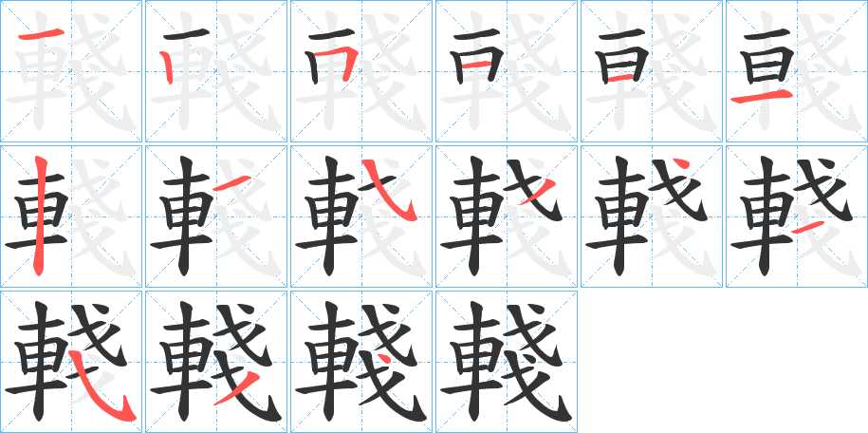Click the step nine cell showing red upper slanted hook
The height and width of the screenshot is (433, 868).
[x=361, y=216]
